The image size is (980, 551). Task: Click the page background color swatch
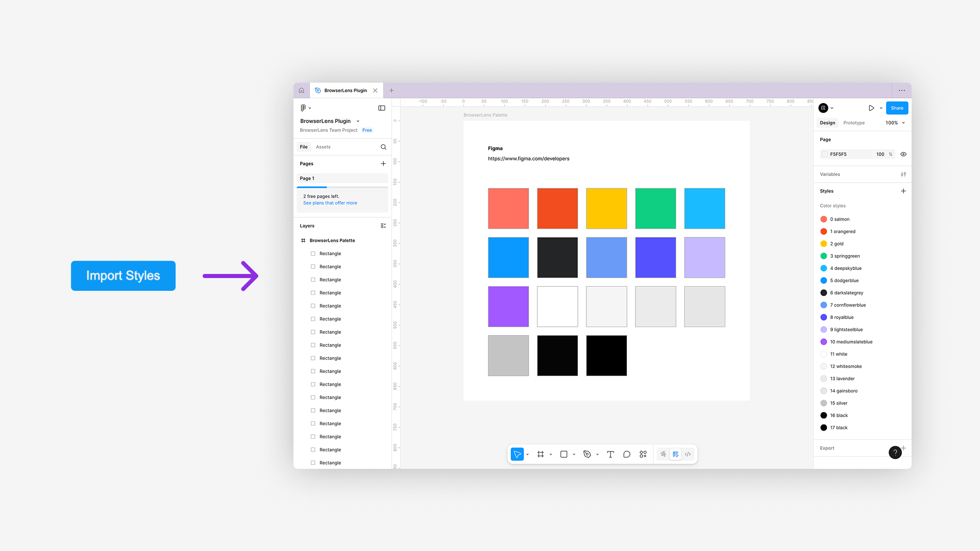[825, 154]
